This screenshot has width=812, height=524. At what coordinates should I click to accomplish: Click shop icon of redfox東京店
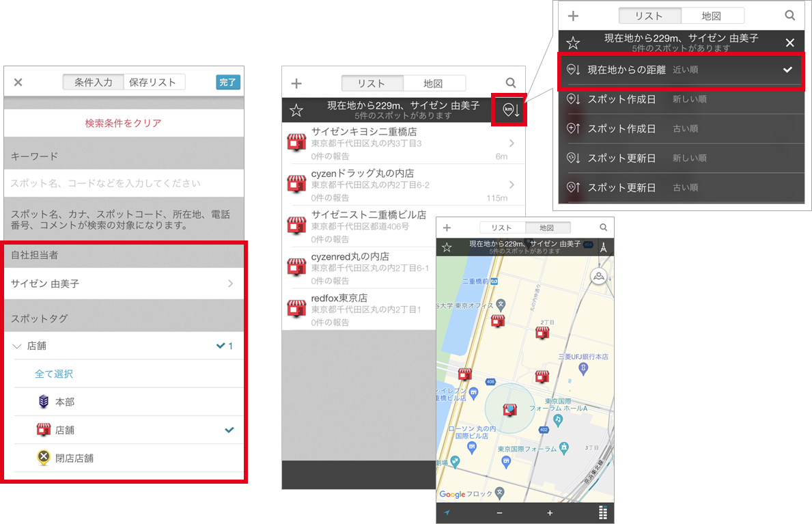pyautogui.click(x=297, y=308)
